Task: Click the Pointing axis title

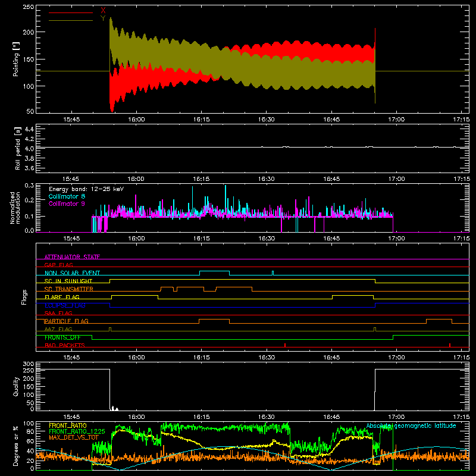Action: (x=16, y=60)
